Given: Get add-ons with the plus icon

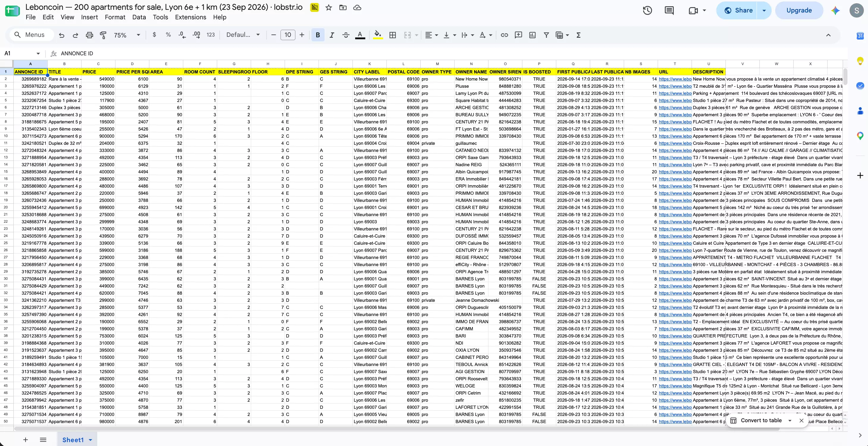Looking at the screenshot, I should 860,175.
